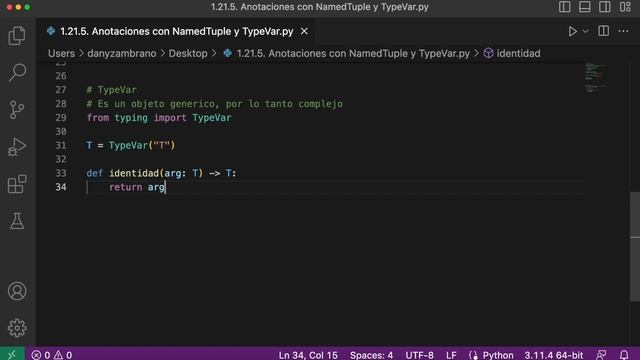Customize the editor layout
This screenshot has width=640, height=360.
coord(625,7)
